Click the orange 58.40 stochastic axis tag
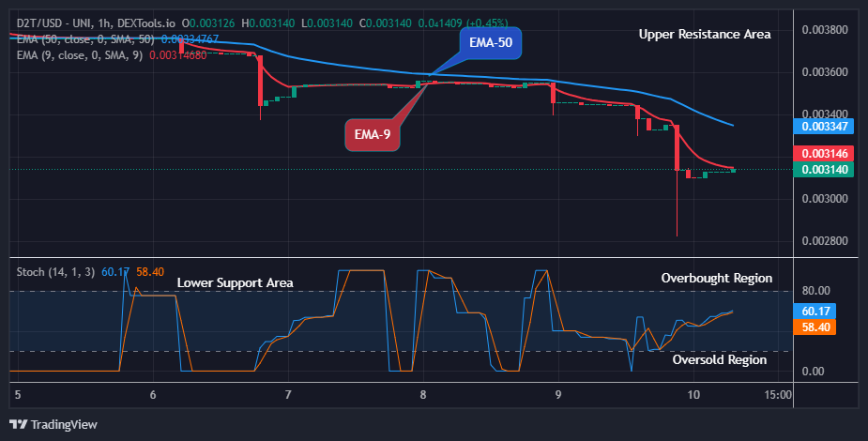 click(x=815, y=327)
